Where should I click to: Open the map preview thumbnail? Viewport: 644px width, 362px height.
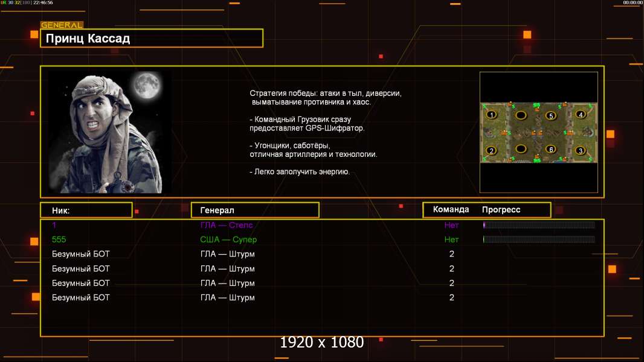click(x=538, y=132)
